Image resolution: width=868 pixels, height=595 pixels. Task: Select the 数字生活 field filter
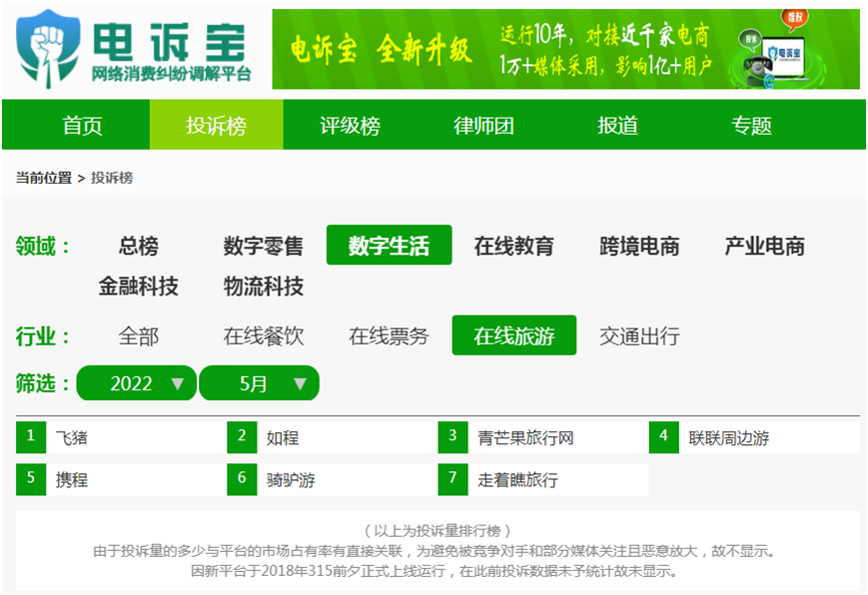coord(389,245)
